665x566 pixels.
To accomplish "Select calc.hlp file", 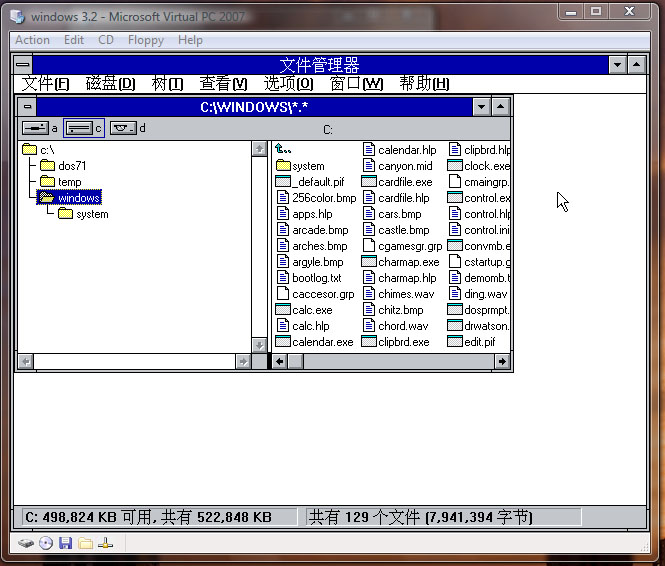I will 303,326.
